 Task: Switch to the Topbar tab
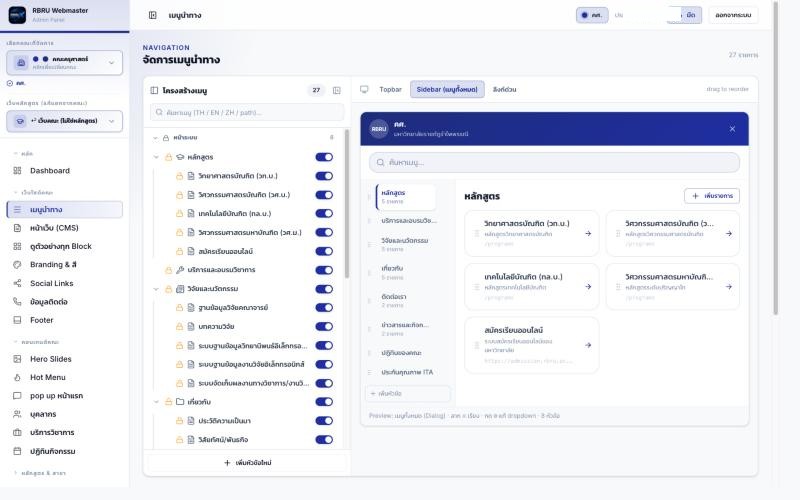point(390,89)
